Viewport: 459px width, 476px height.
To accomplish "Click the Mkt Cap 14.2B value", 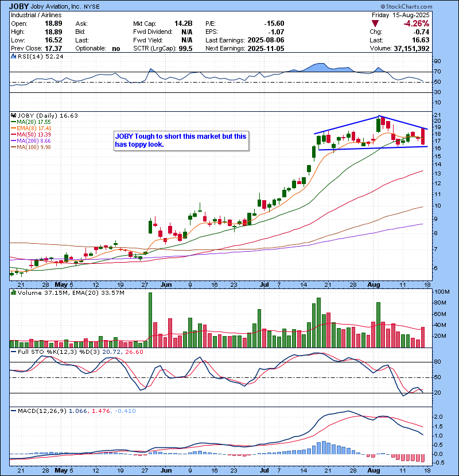I will tap(183, 24).
